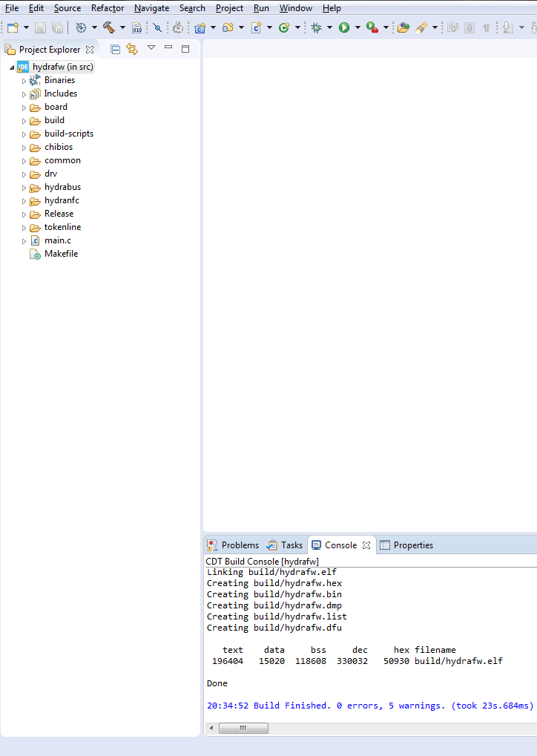Expand the Includes tree node
537x756 pixels.
coord(24,94)
